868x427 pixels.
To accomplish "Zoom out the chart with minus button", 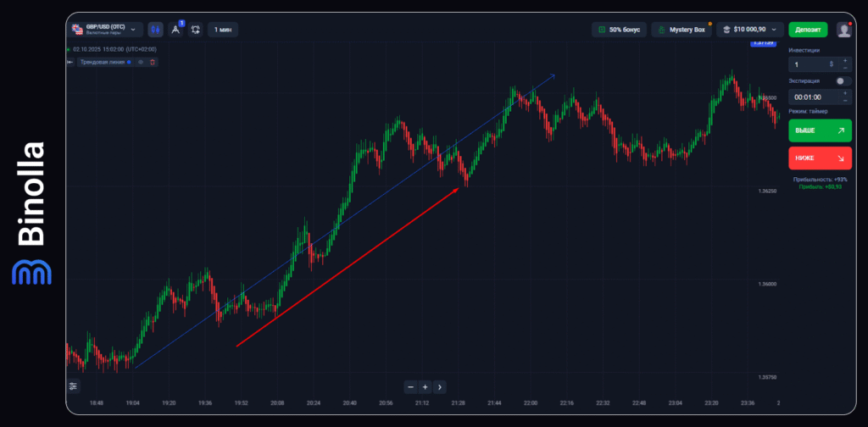I will point(410,386).
